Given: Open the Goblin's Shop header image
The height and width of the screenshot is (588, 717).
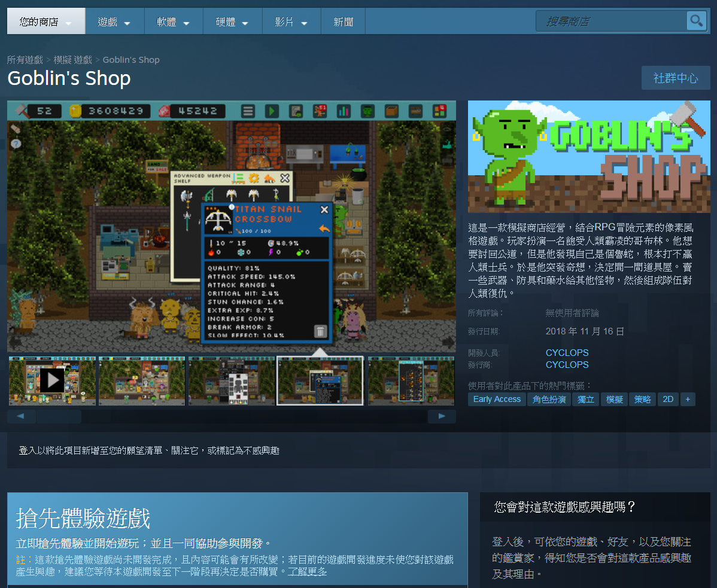Looking at the screenshot, I should pyautogui.click(x=589, y=157).
